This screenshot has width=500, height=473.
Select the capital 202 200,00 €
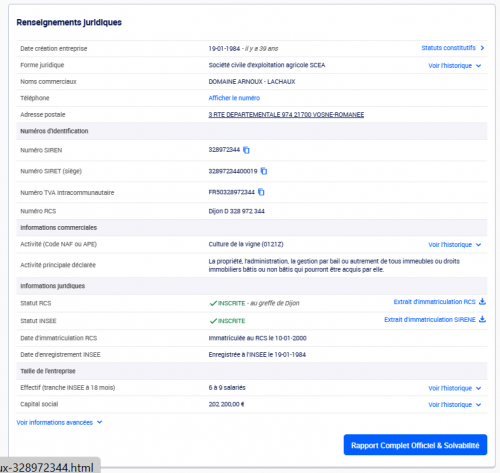pyautogui.click(x=226, y=404)
